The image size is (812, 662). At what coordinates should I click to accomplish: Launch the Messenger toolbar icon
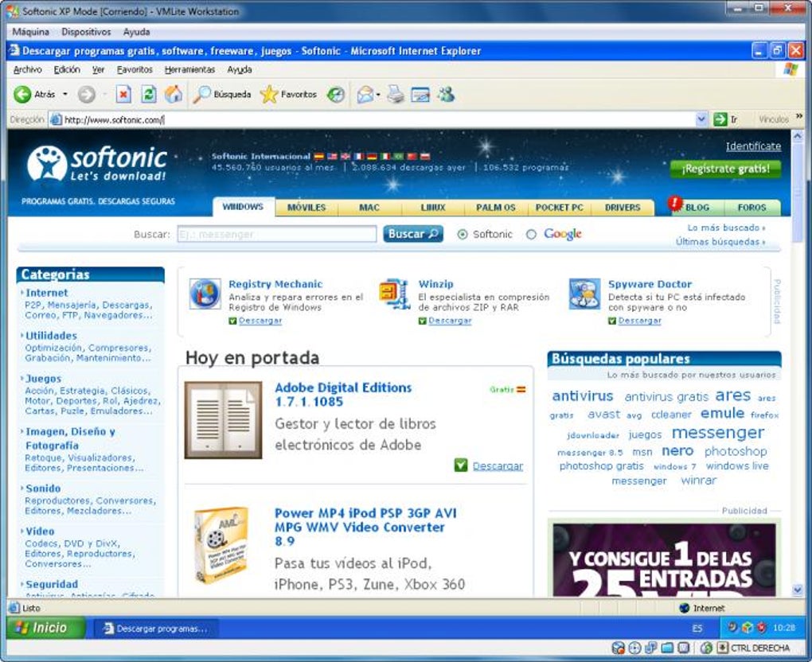446,94
